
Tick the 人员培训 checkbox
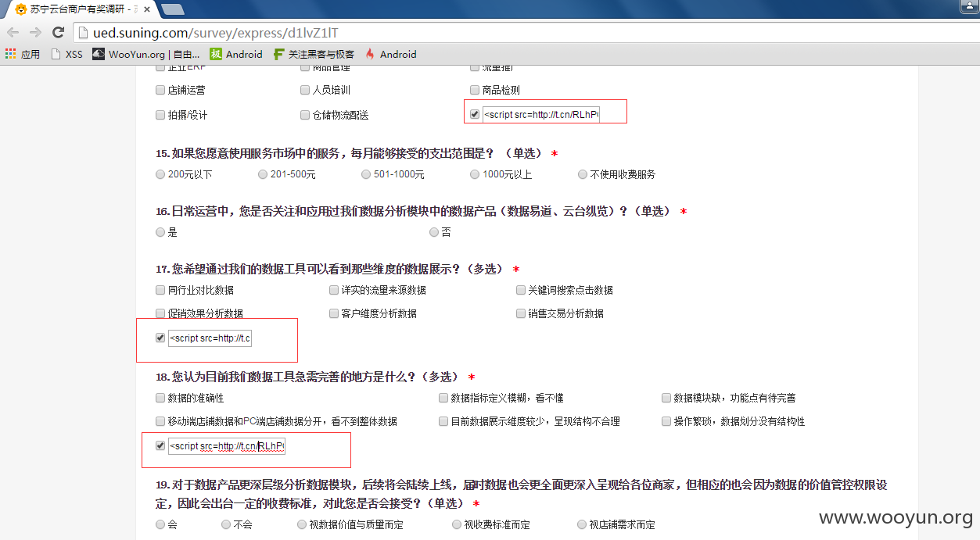(x=305, y=90)
